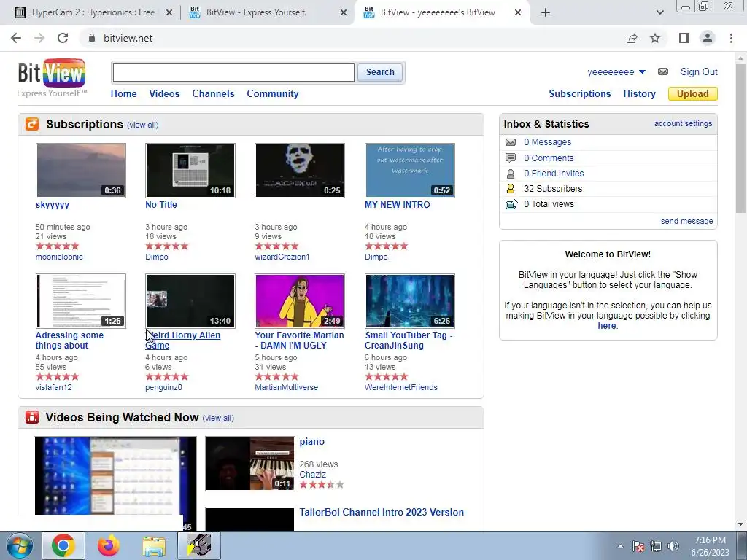Click the taskbar clock and date
747x560 pixels.
[x=710, y=546]
